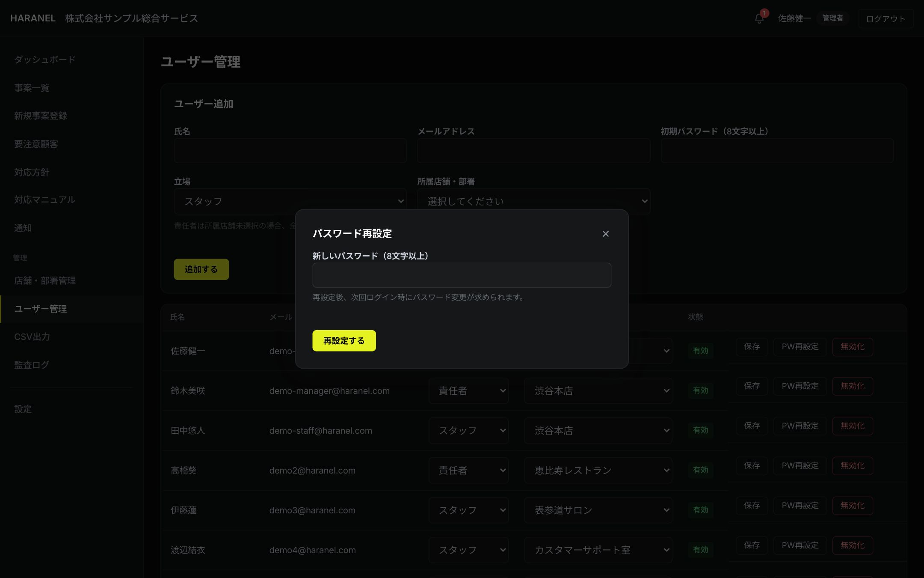Click 無効化 for 伊藤蓮 row
The image size is (924, 578).
tap(853, 505)
